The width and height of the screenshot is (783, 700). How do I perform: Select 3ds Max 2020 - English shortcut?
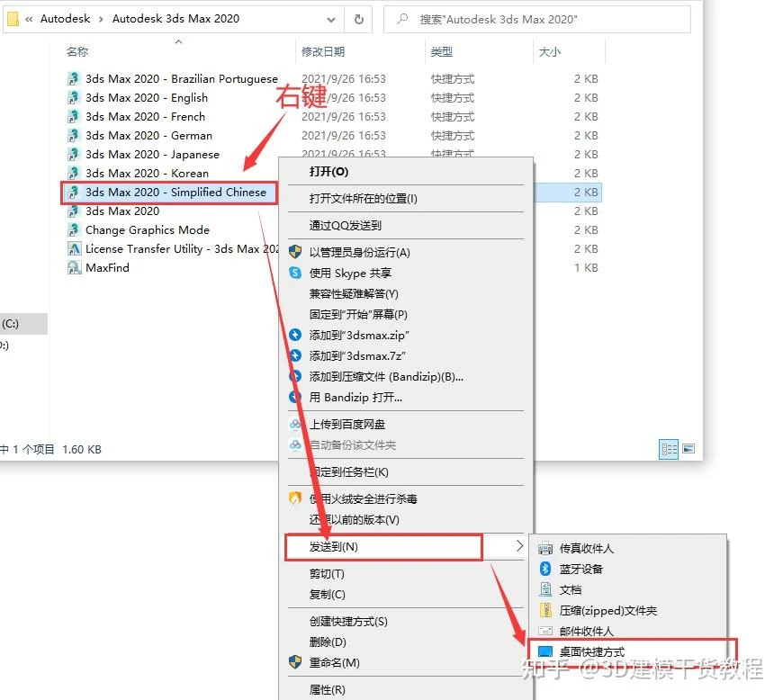tap(146, 97)
